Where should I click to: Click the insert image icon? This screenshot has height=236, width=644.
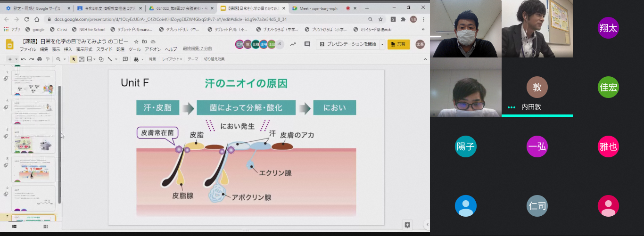pos(89,59)
